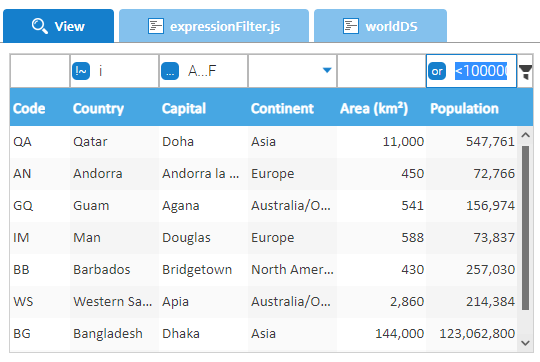Viewport: 540px width, 362px height.
Task: Click the magnifier icon on View tab
Action: tap(39, 26)
